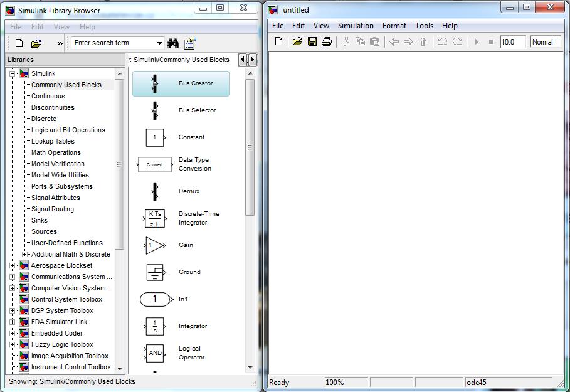570x392 pixels.
Task: Click Libraries tree scrollbar thumb
Action: [x=120, y=164]
